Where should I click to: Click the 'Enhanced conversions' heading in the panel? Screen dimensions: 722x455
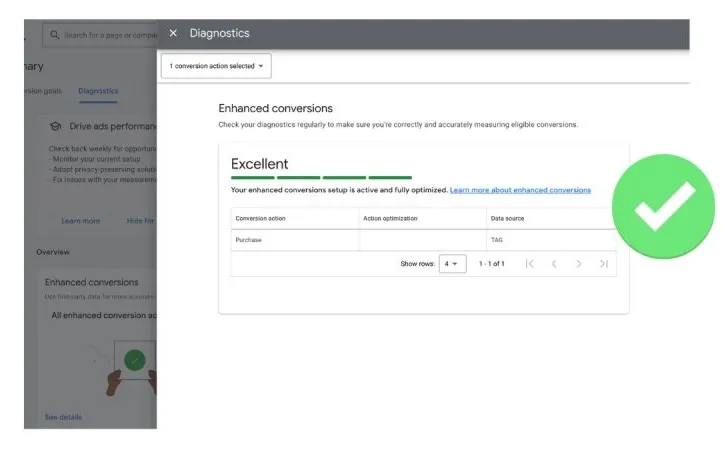click(x=275, y=108)
